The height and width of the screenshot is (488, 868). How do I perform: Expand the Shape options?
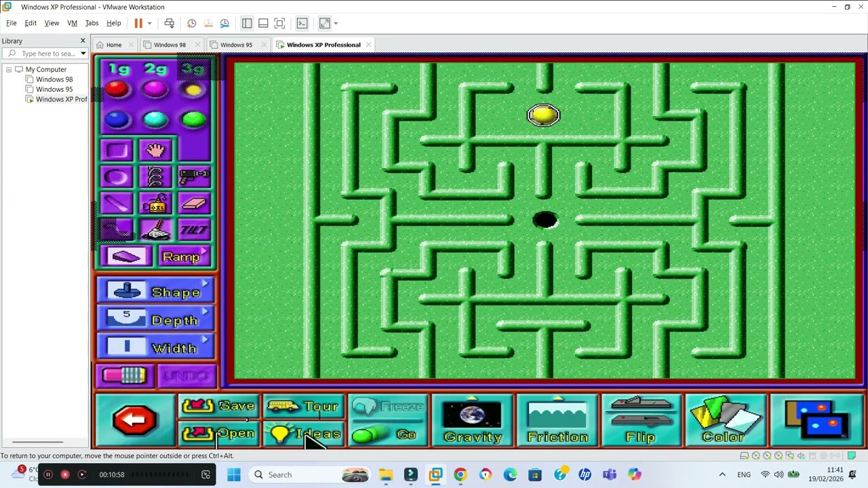156,291
